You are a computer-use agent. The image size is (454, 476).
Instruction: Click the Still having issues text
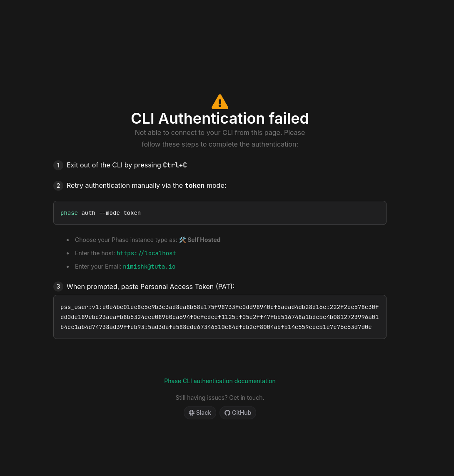[220, 398]
